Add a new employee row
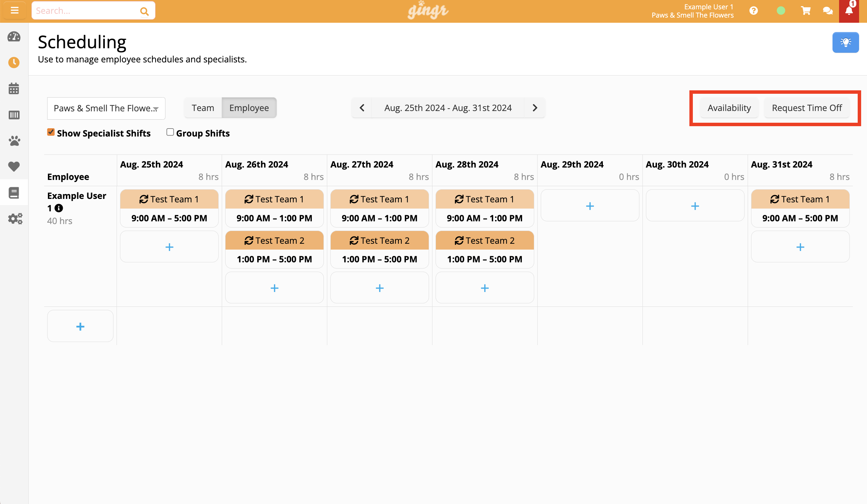The image size is (867, 504). coord(80,326)
